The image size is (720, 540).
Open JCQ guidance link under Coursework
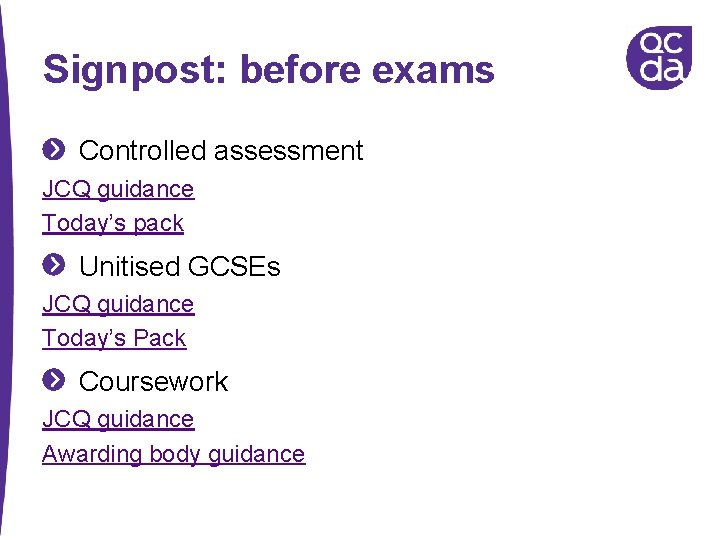click(x=118, y=420)
